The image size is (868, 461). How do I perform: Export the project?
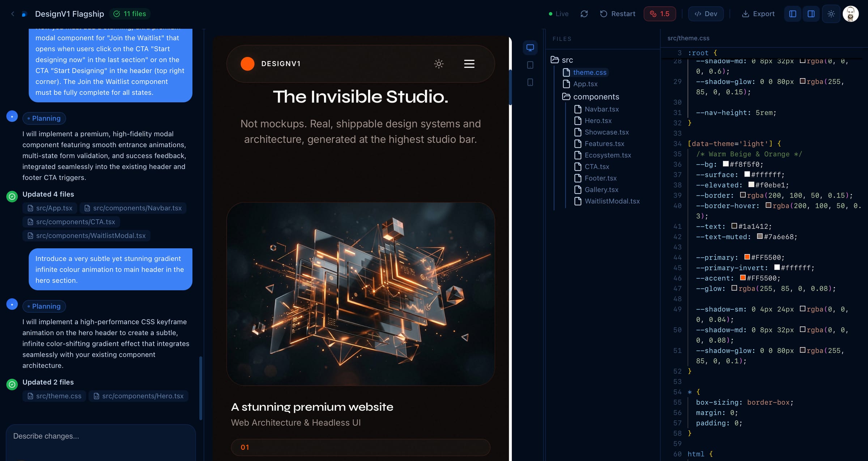tap(758, 14)
